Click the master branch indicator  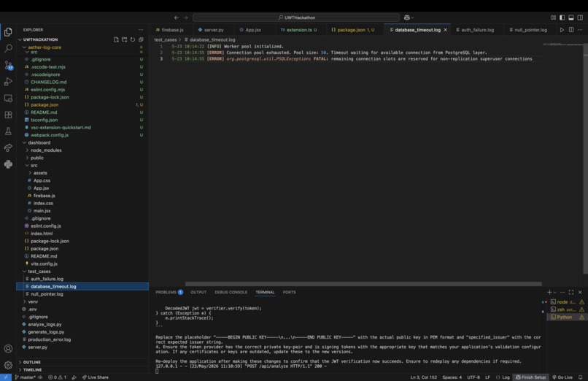[25, 377]
